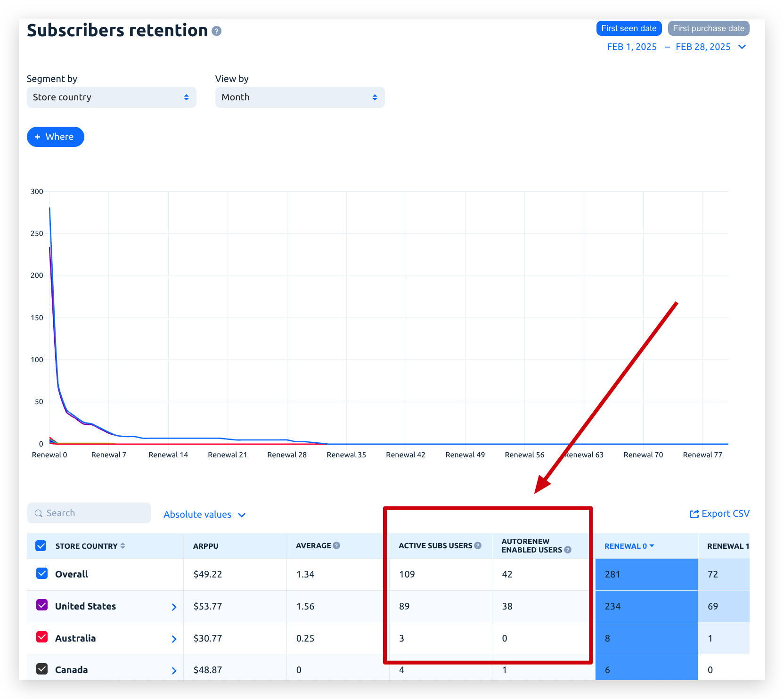784x699 pixels.
Task: Click the Export CSV link
Action: (x=725, y=514)
